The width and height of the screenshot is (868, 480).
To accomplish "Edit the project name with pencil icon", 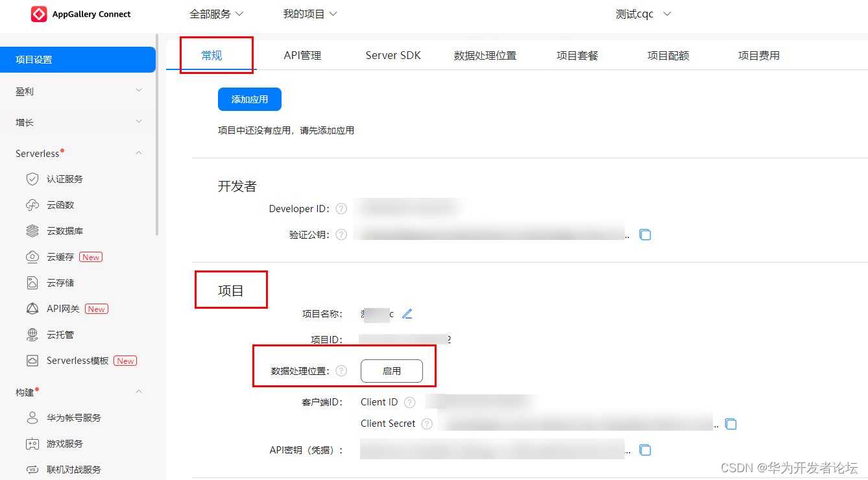I will [x=407, y=314].
